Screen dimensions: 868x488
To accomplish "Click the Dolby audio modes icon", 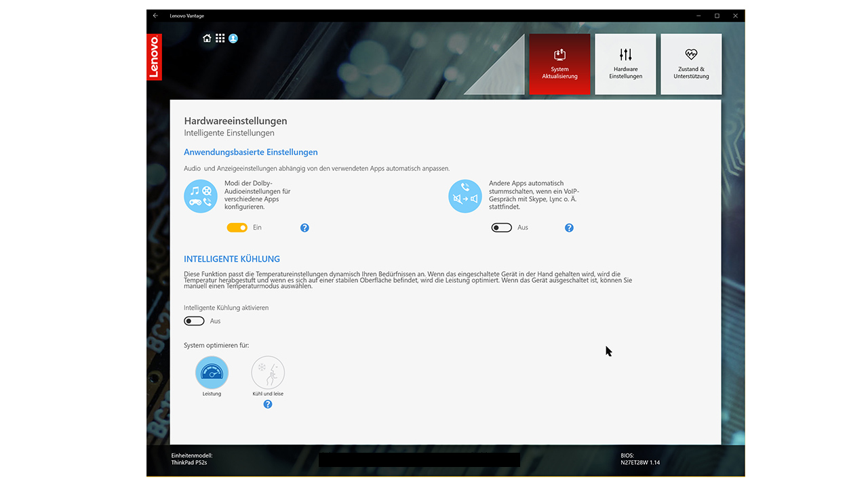I will tap(201, 197).
